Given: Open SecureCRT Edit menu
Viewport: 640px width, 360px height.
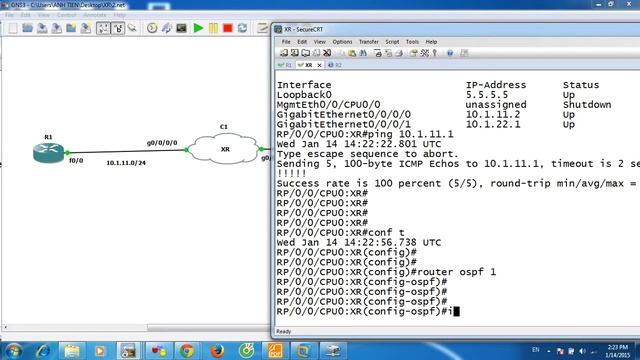Looking at the screenshot, I should coord(302,42).
